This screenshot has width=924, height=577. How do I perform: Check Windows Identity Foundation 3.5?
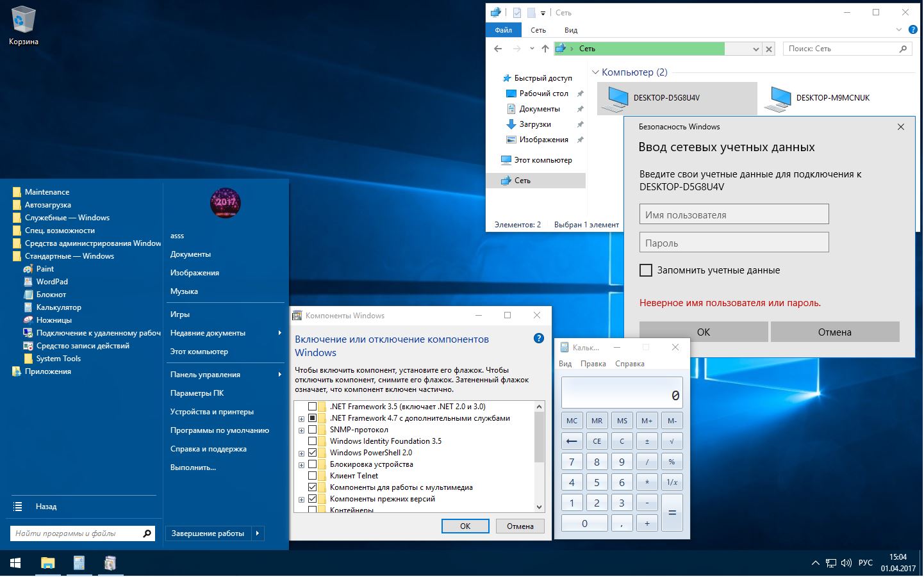(313, 441)
